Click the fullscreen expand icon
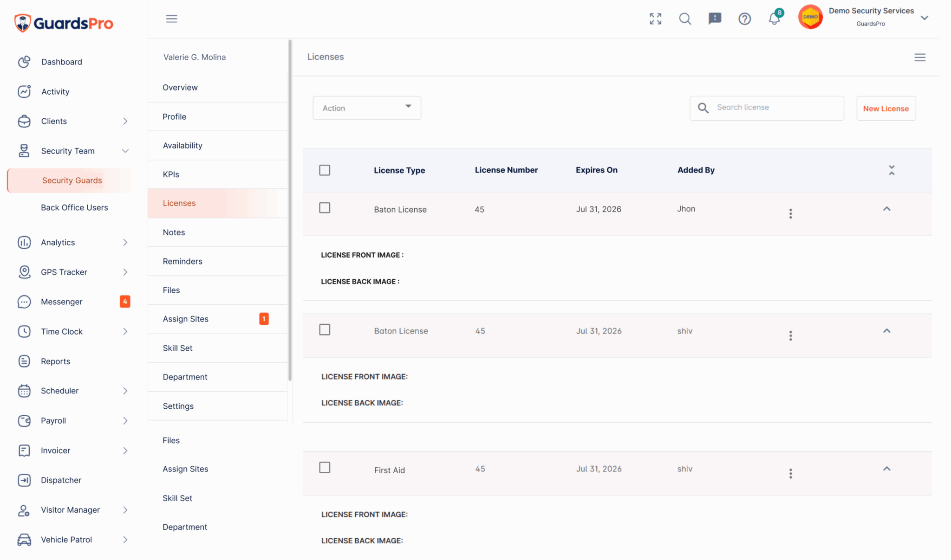Screen dimensions: 951x560 (x=655, y=19)
